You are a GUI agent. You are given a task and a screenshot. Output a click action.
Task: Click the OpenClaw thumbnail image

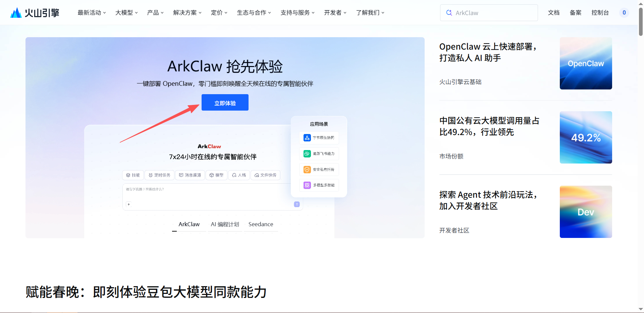(586, 63)
